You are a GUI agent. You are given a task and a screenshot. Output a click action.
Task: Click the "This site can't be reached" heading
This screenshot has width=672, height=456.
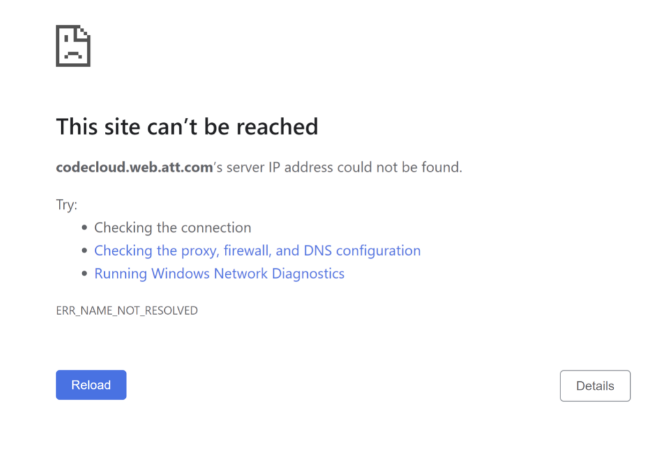click(x=187, y=127)
